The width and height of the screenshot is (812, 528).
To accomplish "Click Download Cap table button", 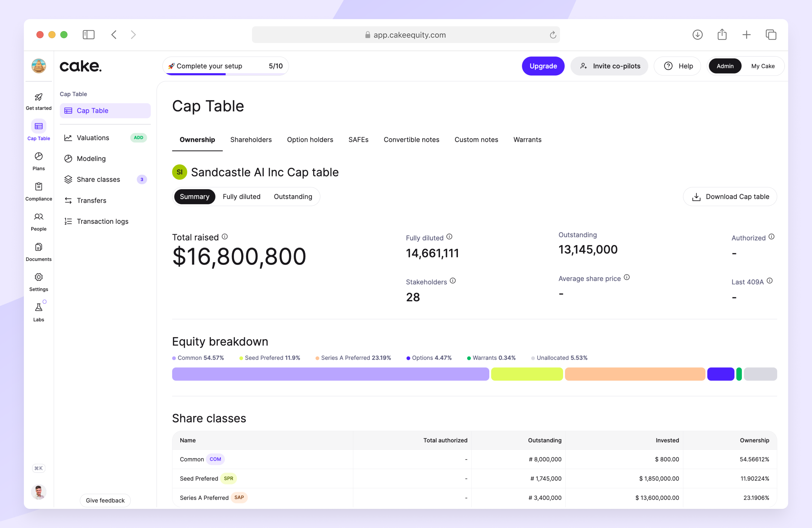I will (730, 197).
